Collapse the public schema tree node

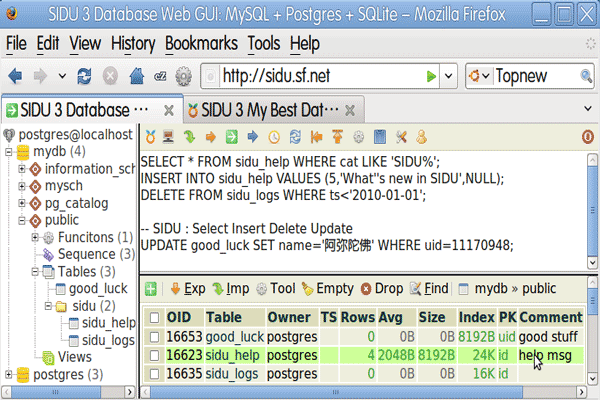(x=23, y=220)
